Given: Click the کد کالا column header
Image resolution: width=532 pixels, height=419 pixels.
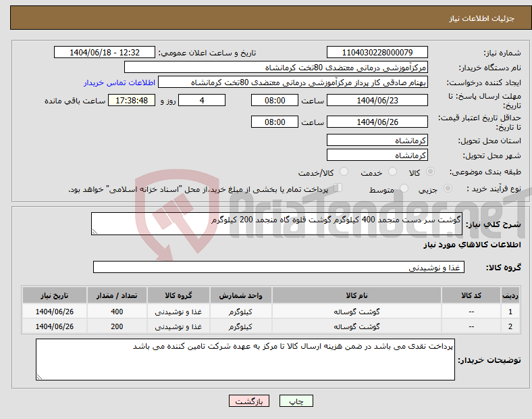Looking at the screenshot, I should pos(471,295).
